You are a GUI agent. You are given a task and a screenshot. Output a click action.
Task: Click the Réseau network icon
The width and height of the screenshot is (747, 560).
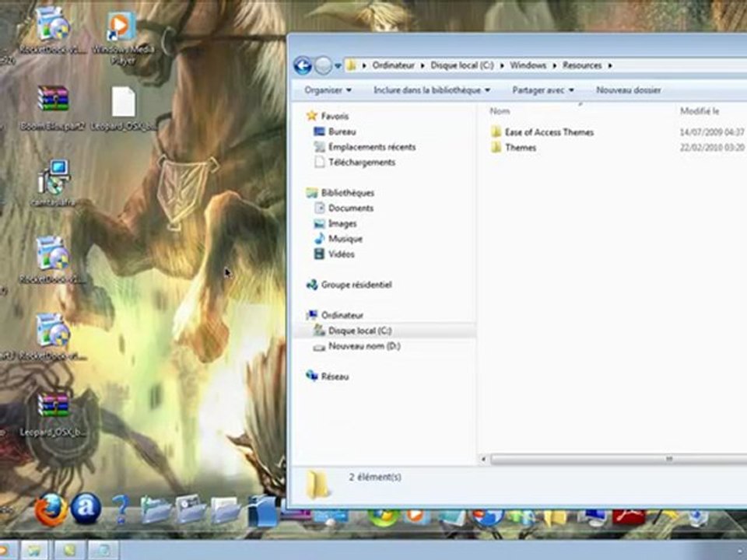[x=311, y=376]
